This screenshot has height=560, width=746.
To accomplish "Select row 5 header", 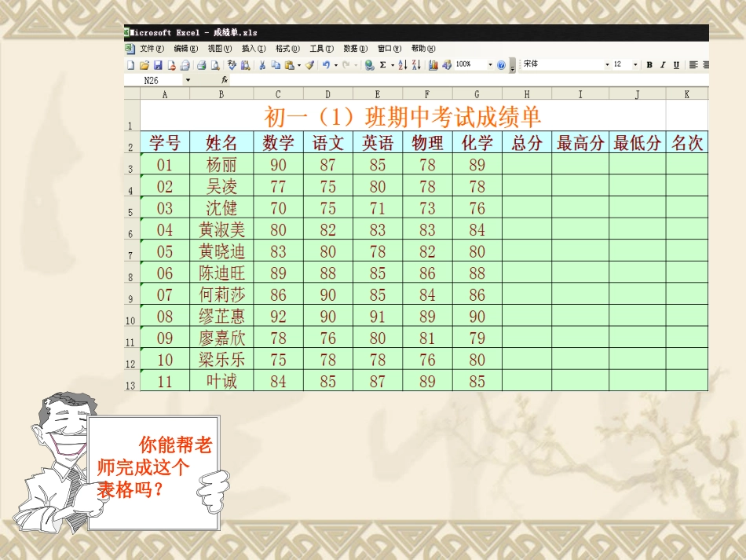I will tap(132, 208).
